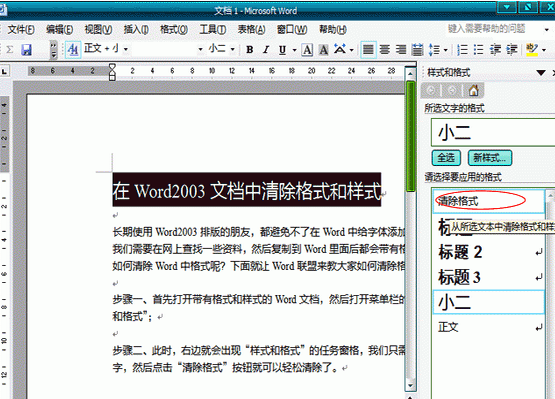Screen dimensions: 555x399
Task: Open the character scaling dropdown arrow
Action: tap(351, 50)
